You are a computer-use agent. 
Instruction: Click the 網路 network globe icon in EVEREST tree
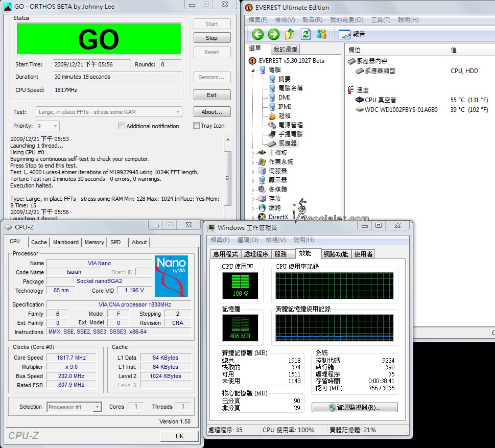click(x=262, y=208)
